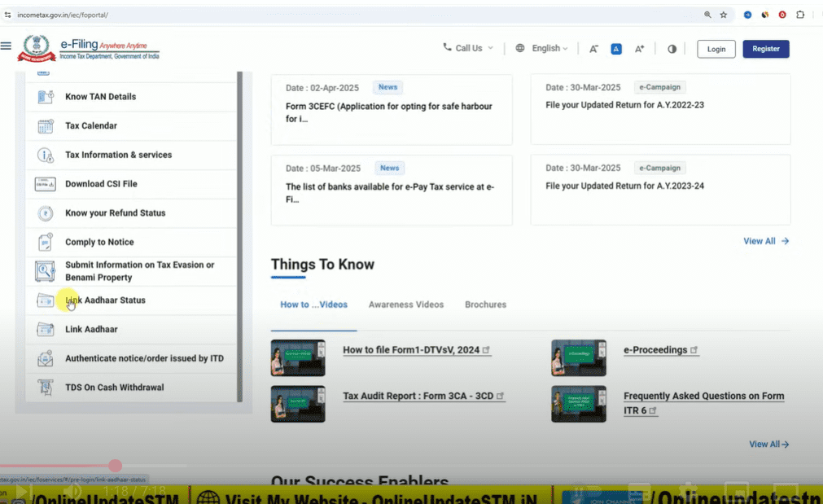The width and height of the screenshot is (823, 504).
Task: Switch to the How to ...Videos tab
Action: tap(314, 305)
